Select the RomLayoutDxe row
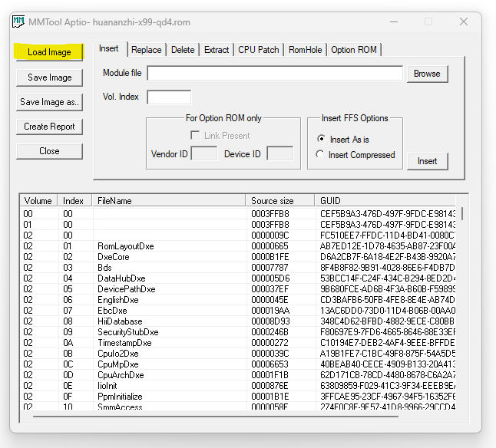Viewport: 496px width, 448px height. click(238, 246)
